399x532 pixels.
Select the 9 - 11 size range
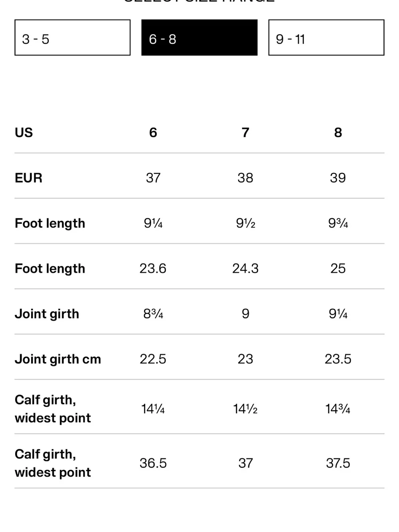click(326, 38)
